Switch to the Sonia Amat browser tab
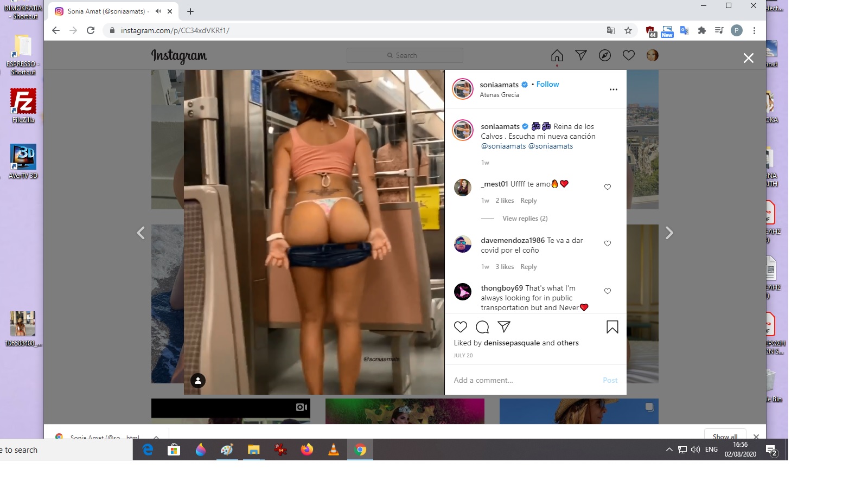The image size is (868, 488). [x=106, y=11]
